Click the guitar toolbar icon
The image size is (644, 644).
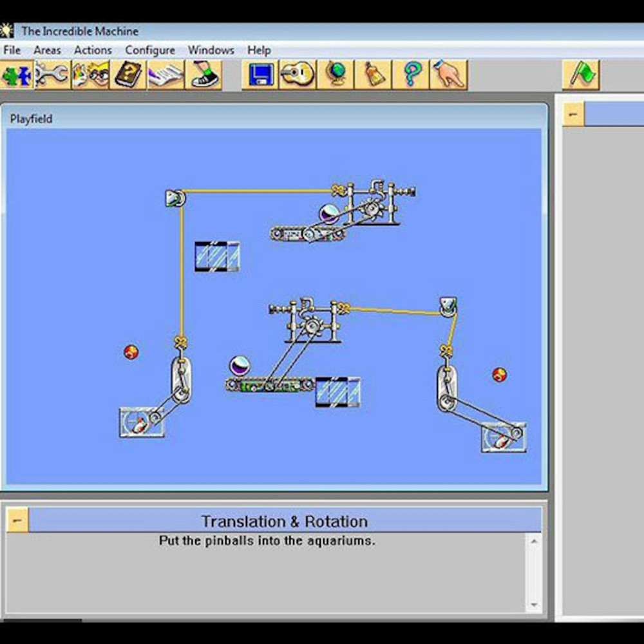pyautogui.click(x=298, y=75)
